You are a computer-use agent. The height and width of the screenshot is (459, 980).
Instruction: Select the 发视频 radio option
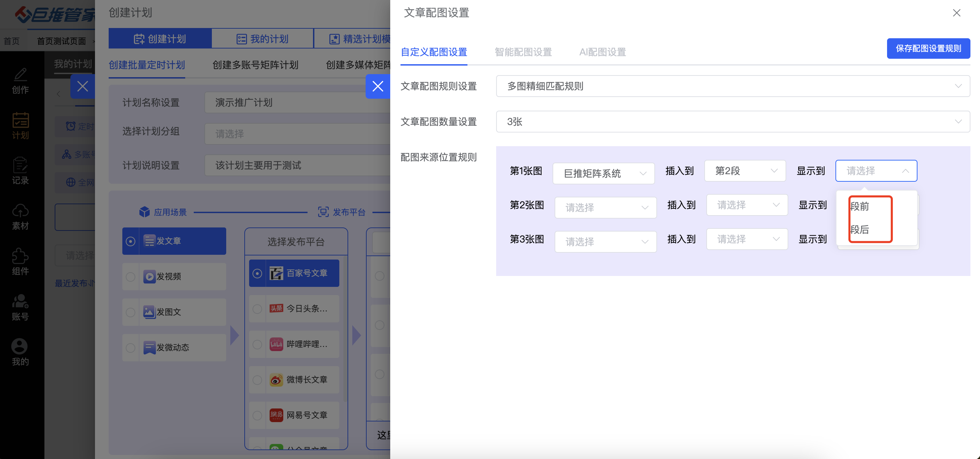[x=131, y=277]
